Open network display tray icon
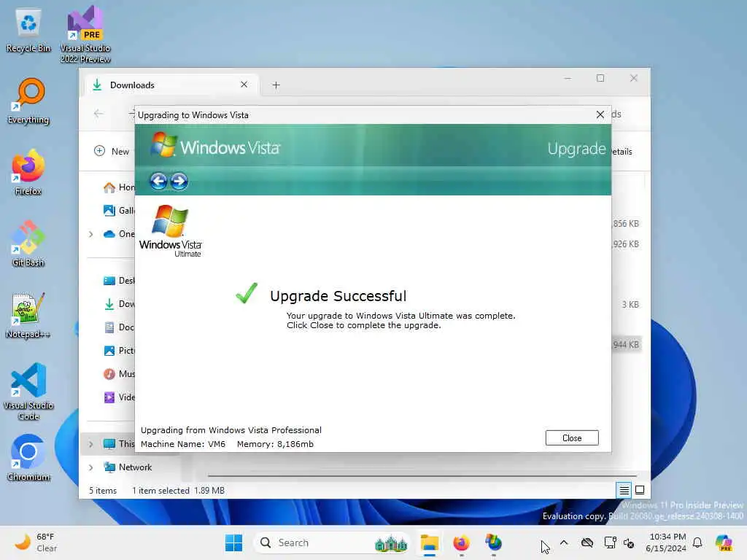 (610, 542)
